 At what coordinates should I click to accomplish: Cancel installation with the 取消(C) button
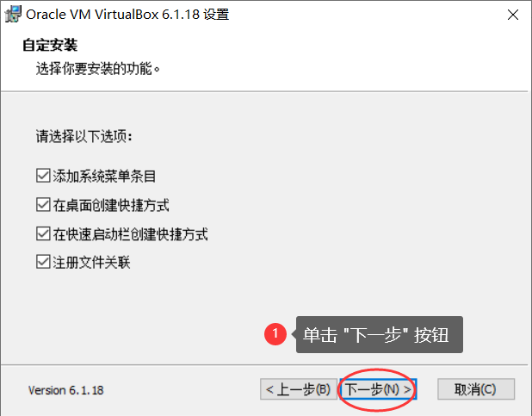(476, 389)
